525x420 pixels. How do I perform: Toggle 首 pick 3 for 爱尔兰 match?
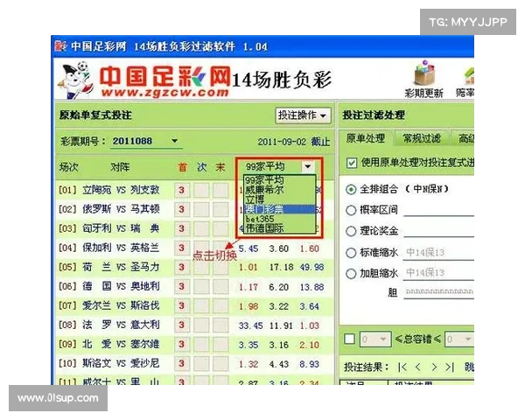click(x=182, y=305)
